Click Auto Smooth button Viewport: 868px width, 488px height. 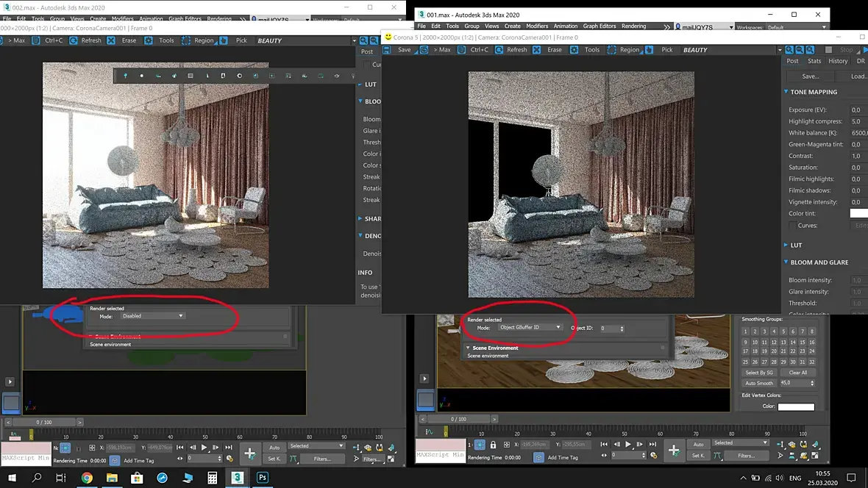pos(759,383)
